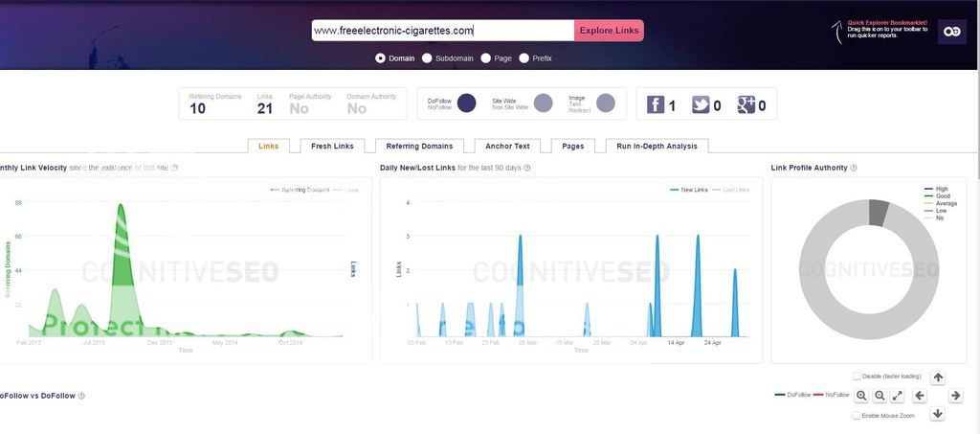The height and width of the screenshot is (434, 980).
Task: Check Disable (faster loading) checkbox
Action: (857, 376)
